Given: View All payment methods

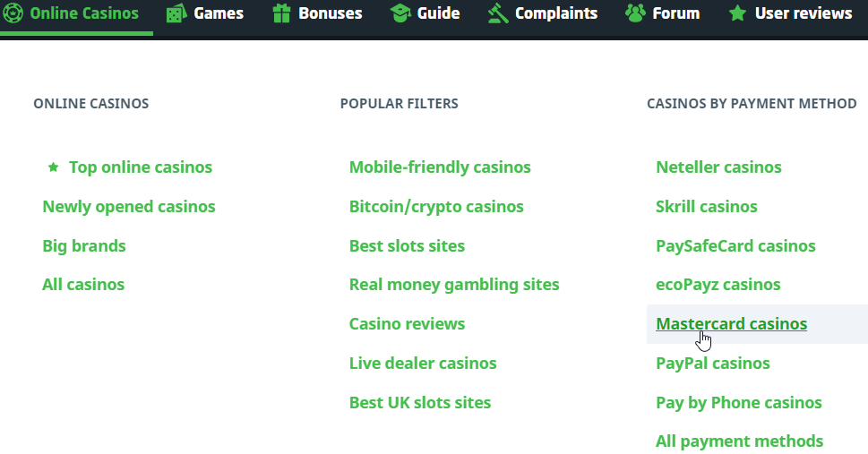Looking at the screenshot, I should click(739, 441).
